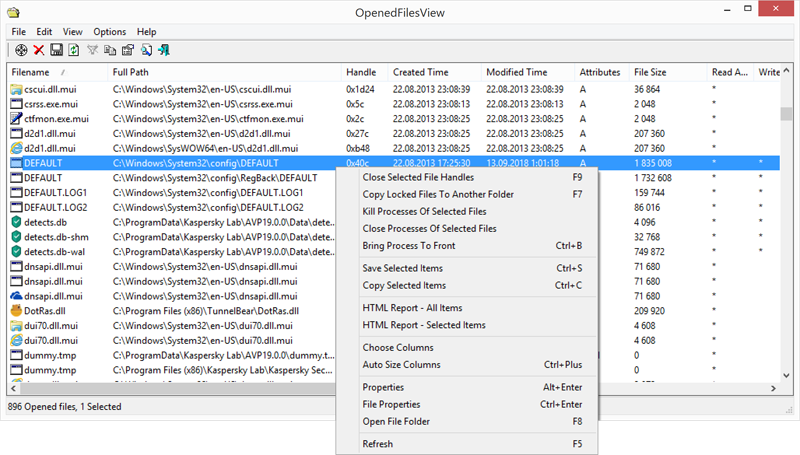Choose Close Selected File Handles
This screenshot has width=800, height=455.
click(x=466, y=178)
